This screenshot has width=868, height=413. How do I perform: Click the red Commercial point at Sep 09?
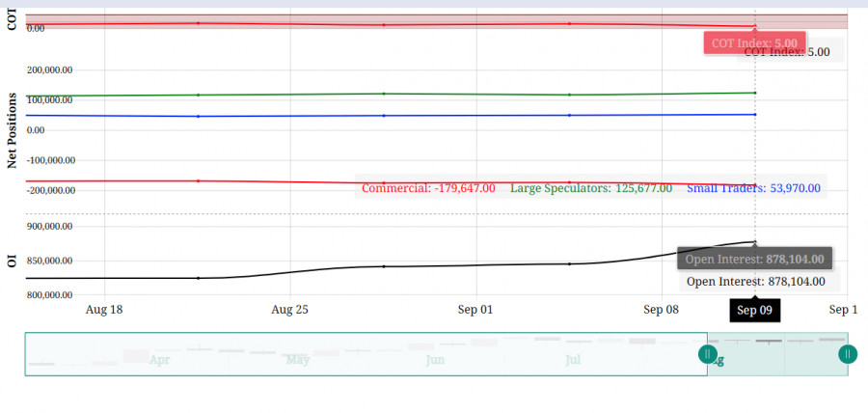pyautogui.click(x=755, y=185)
